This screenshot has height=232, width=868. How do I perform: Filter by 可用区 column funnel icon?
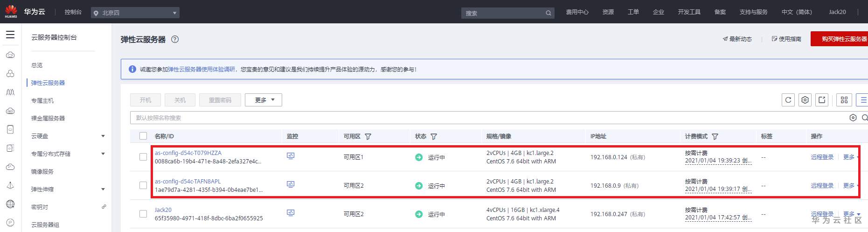(368, 136)
